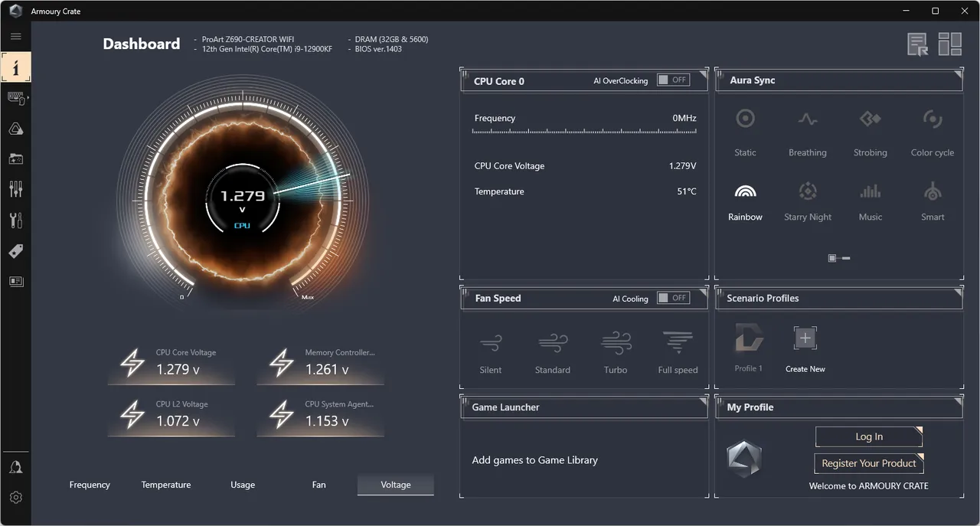Select the Voltage tab

(396, 485)
